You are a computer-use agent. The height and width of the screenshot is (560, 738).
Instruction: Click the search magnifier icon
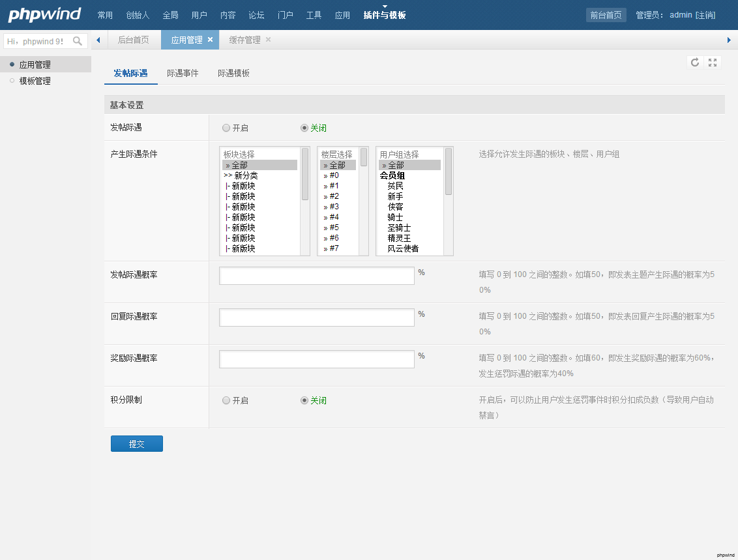tap(78, 41)
